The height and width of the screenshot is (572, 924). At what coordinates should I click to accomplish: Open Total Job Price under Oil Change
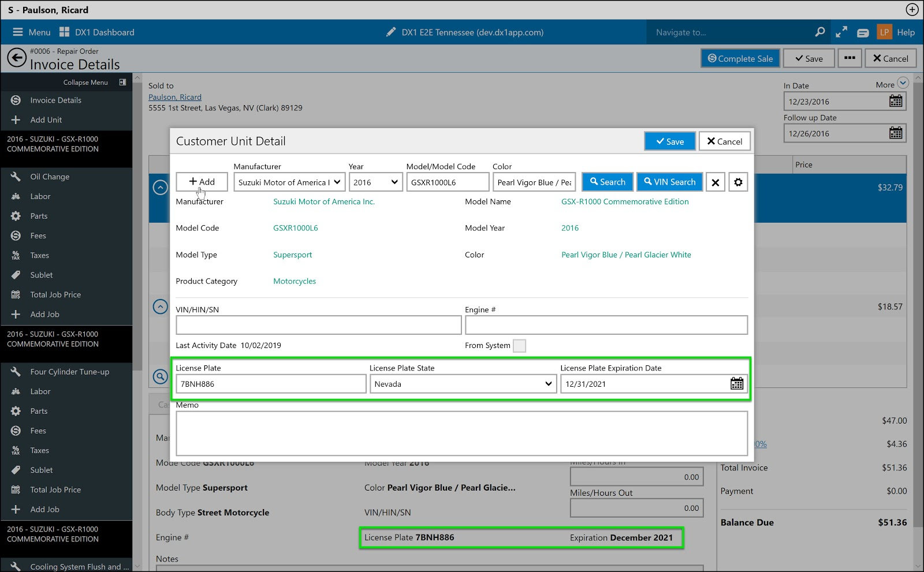point(66,294)
